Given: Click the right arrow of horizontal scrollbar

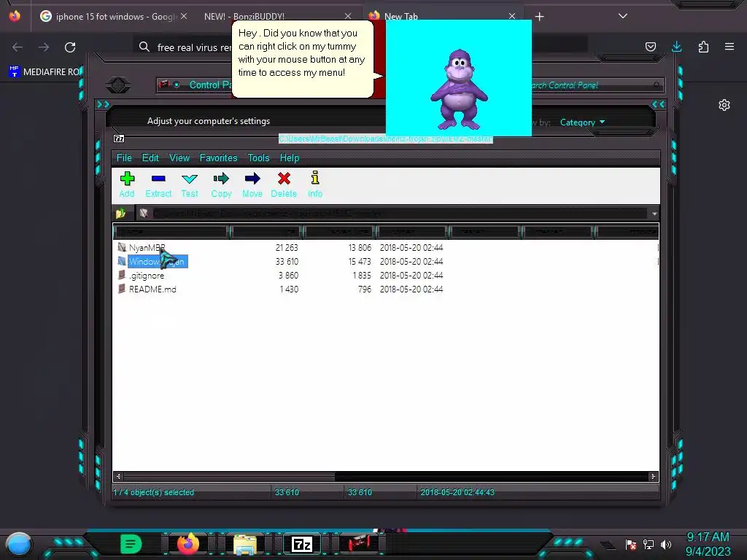Looking at the screenshot, I should 653,476.
